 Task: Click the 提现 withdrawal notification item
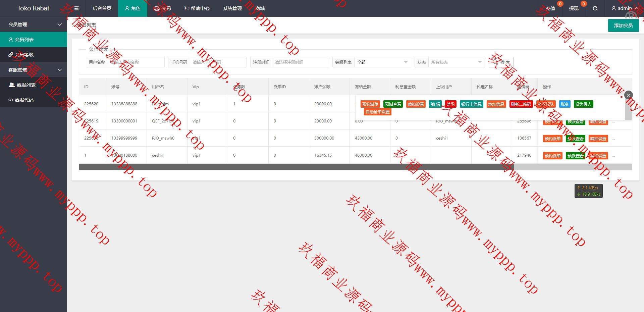(574, 8)
